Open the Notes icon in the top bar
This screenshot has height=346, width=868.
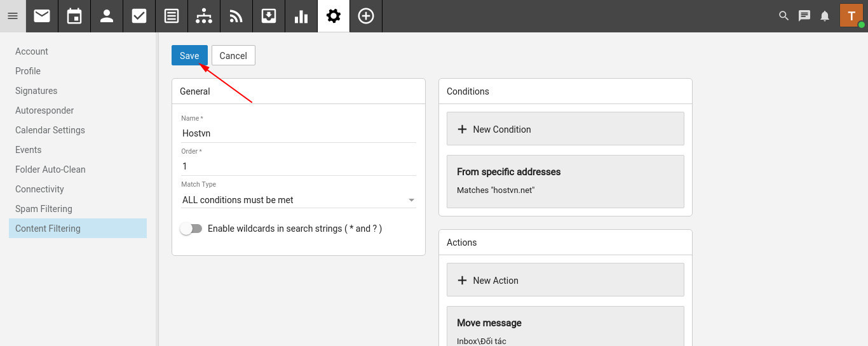[x=172, y=16]
